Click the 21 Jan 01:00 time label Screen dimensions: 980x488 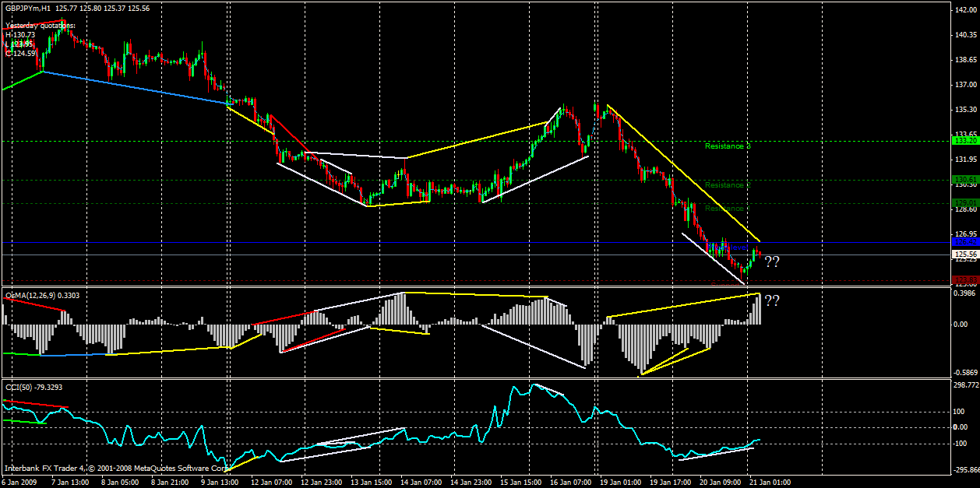click(x=769, y=482)
